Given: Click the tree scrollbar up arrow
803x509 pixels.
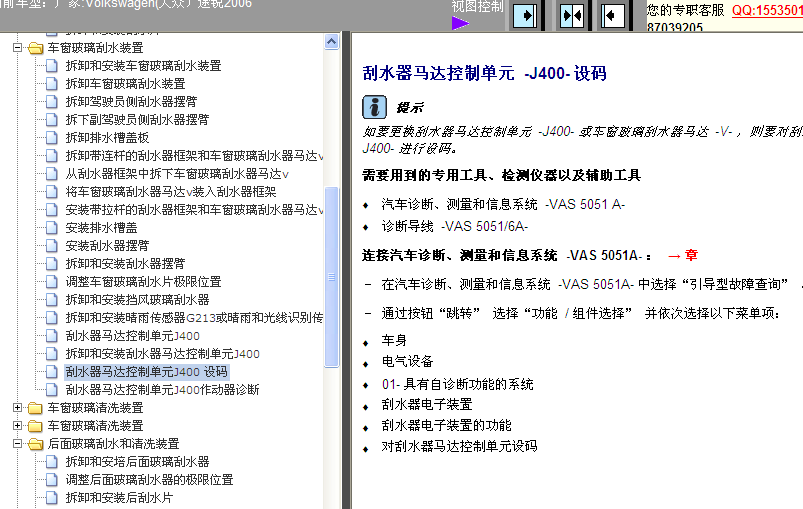Looking at the screenshot, I should tap(331, 41).
